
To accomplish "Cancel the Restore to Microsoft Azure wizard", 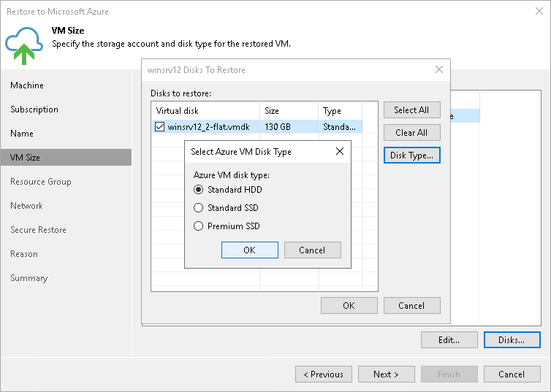I will click(512, 374).
